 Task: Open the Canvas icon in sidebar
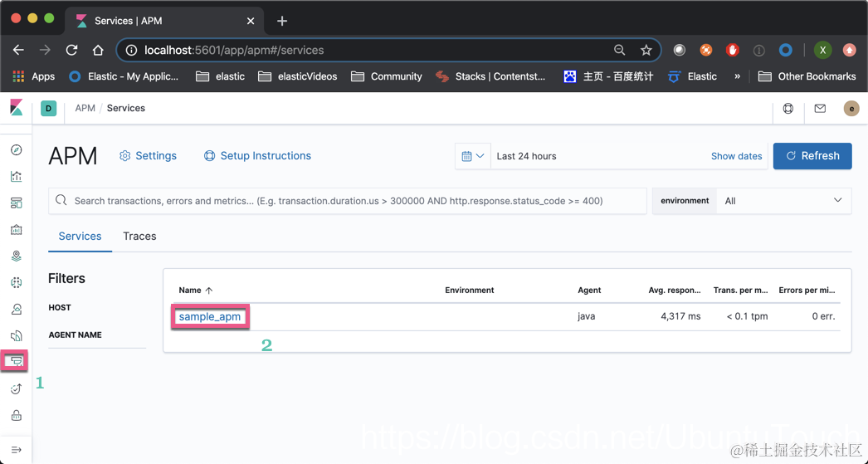16,229
